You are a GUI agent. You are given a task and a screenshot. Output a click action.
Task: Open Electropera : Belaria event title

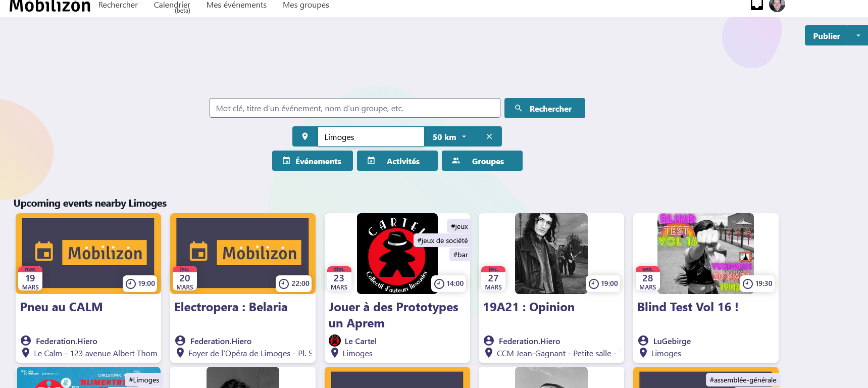coord(231,307)
